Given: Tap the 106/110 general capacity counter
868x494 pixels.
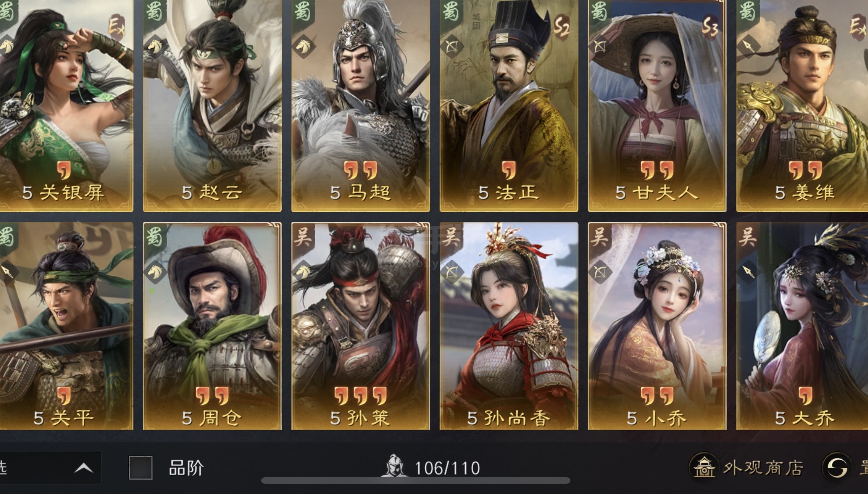Looking at the screenshot, I should (447, 468).
